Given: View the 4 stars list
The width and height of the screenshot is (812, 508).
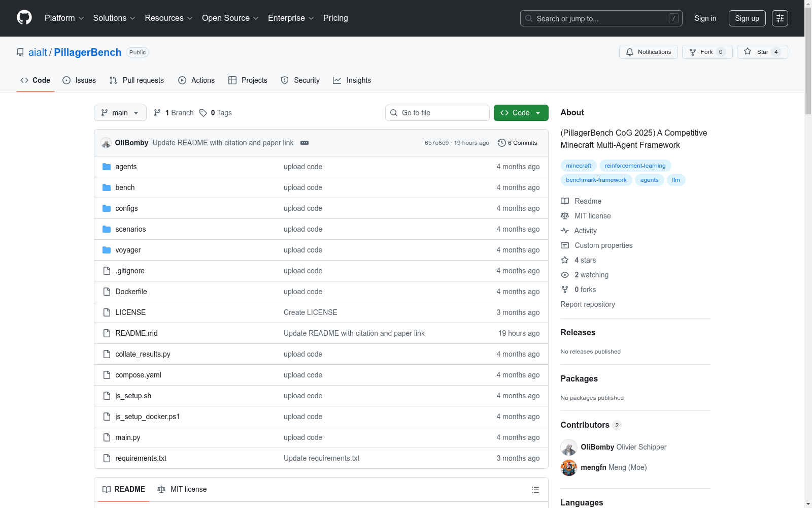Looking at the screenshot, I should coord(579,260).
